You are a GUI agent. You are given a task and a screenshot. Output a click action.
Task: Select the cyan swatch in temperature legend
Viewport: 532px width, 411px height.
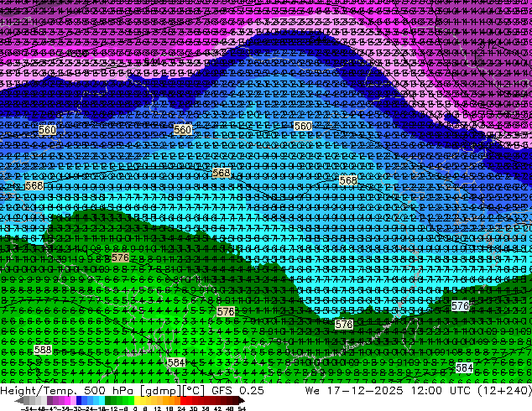click(x=102, y=400)
